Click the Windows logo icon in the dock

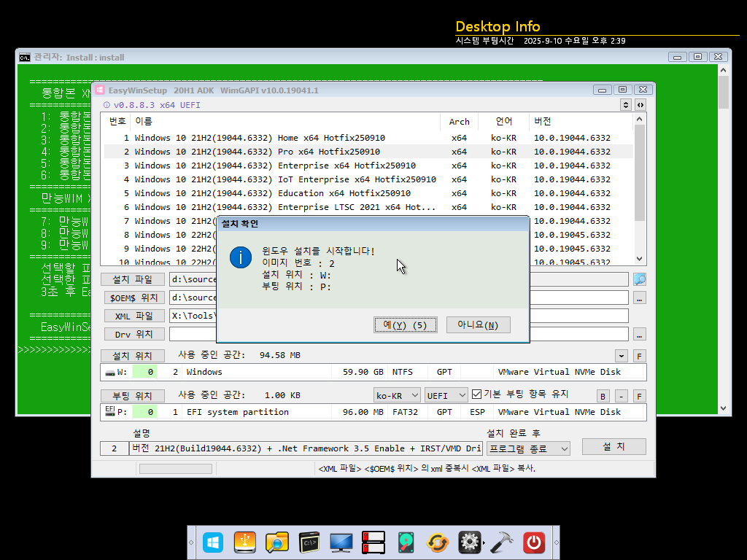(x=212, y=542)
